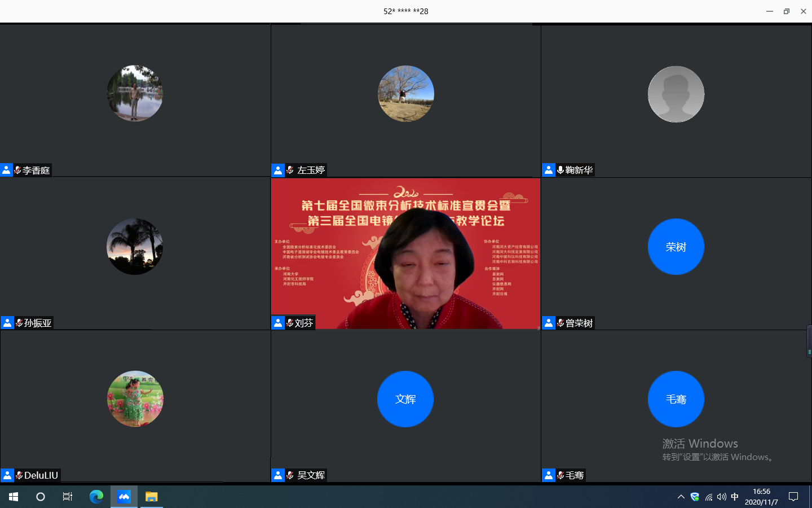Click the 孙振亚 name label

(x=38, y=323)
